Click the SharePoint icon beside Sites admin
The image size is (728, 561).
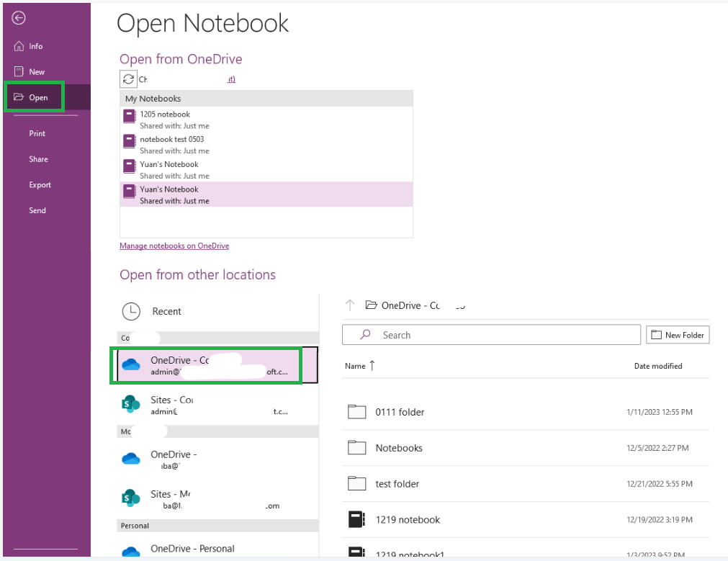(x=130, y=404)
